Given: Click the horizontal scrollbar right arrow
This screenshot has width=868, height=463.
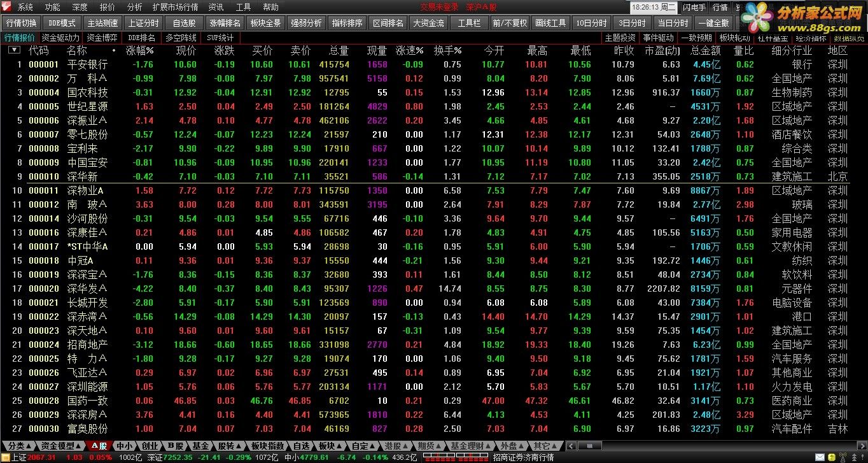Looking at the screenshot, I should point(862,446).
